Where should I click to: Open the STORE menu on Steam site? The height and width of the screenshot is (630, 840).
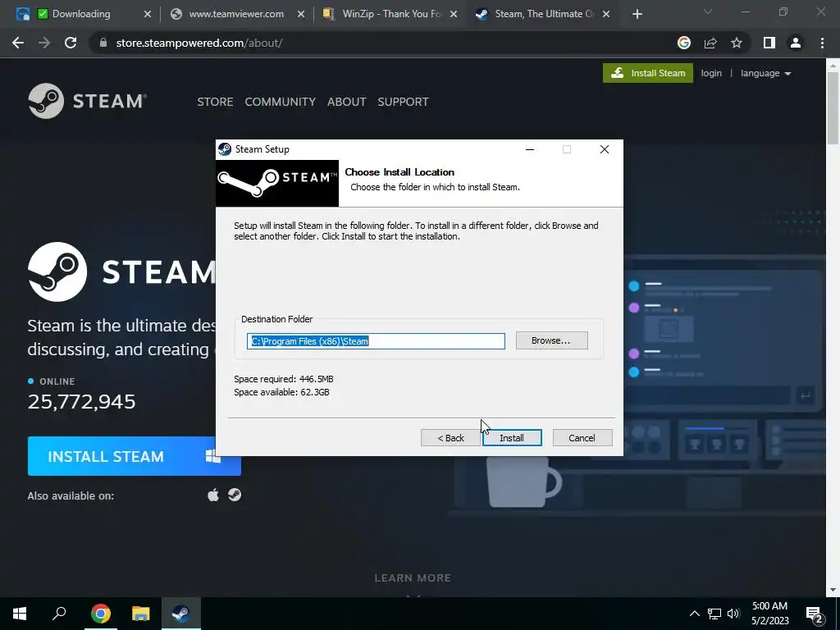point(215,102)
